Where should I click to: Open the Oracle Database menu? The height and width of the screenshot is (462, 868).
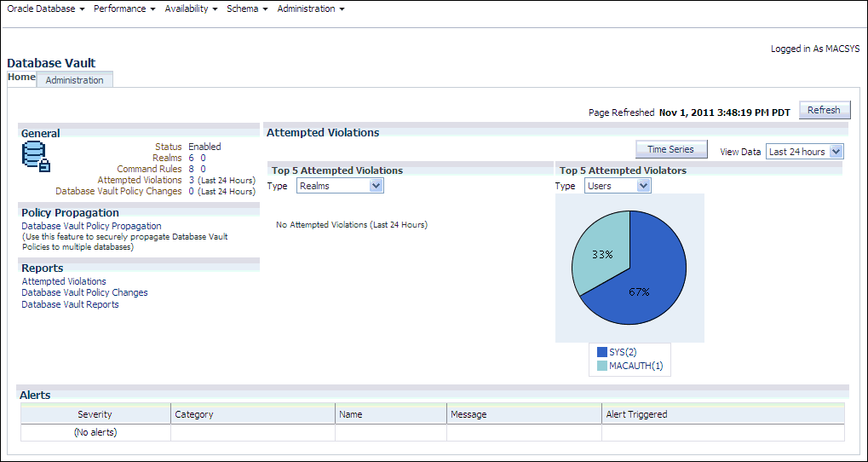(45, 9)
